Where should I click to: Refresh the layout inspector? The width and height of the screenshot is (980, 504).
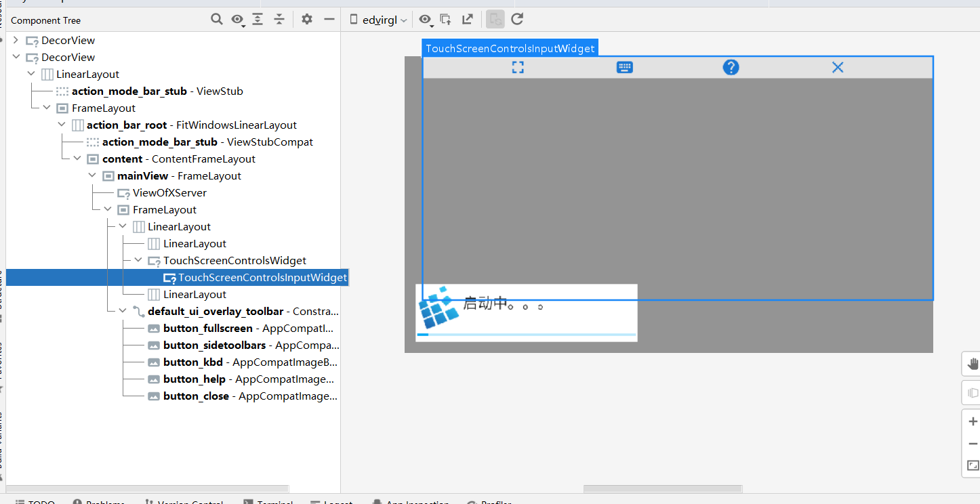(x=517, y=20)
